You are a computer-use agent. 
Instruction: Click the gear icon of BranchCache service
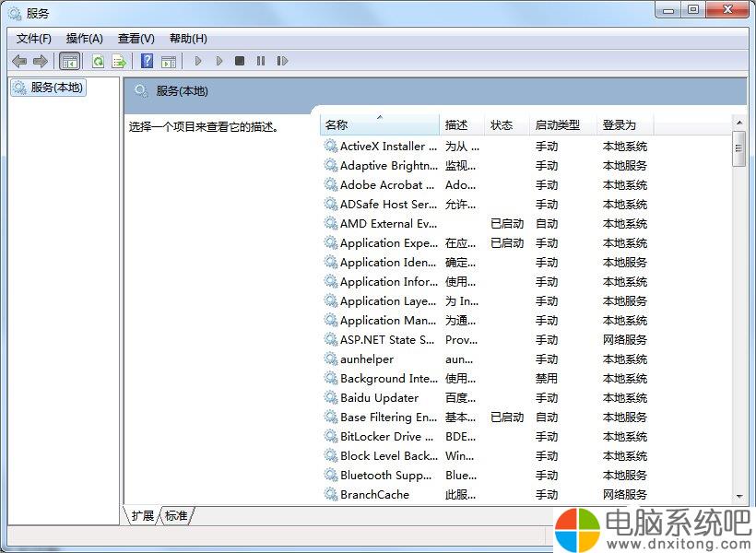(x=331, y=494)
